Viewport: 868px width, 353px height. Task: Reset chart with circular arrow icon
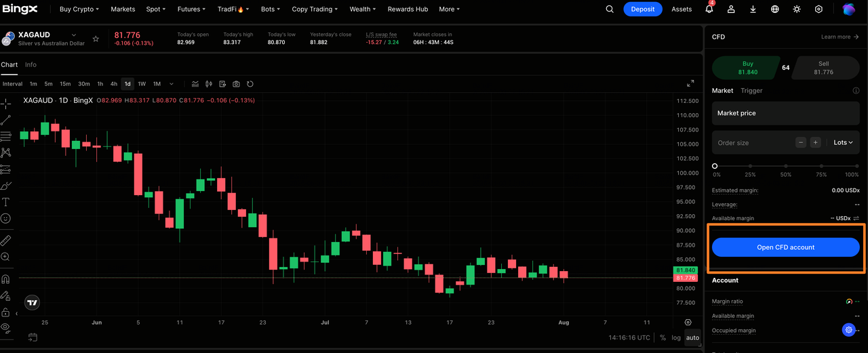250,84
